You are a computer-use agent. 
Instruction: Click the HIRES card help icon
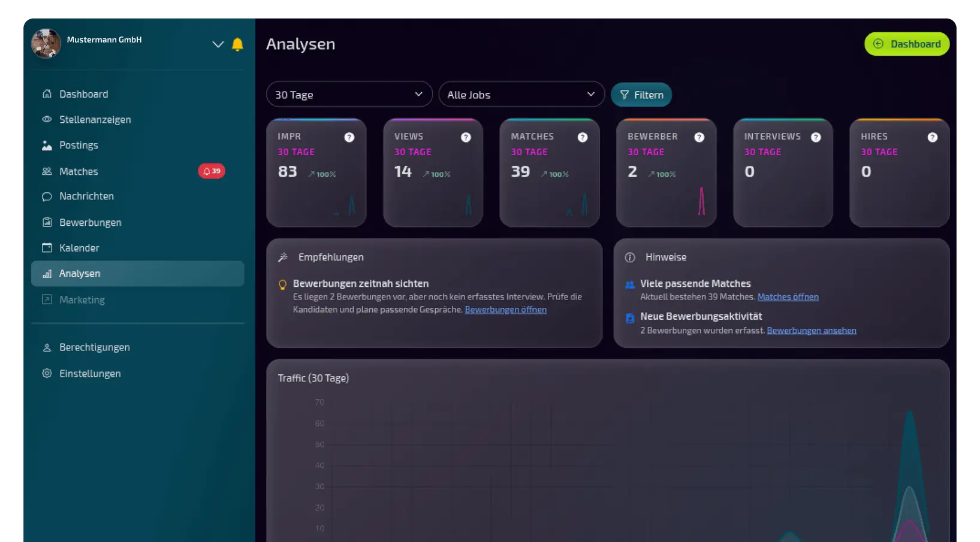(933, 138)
